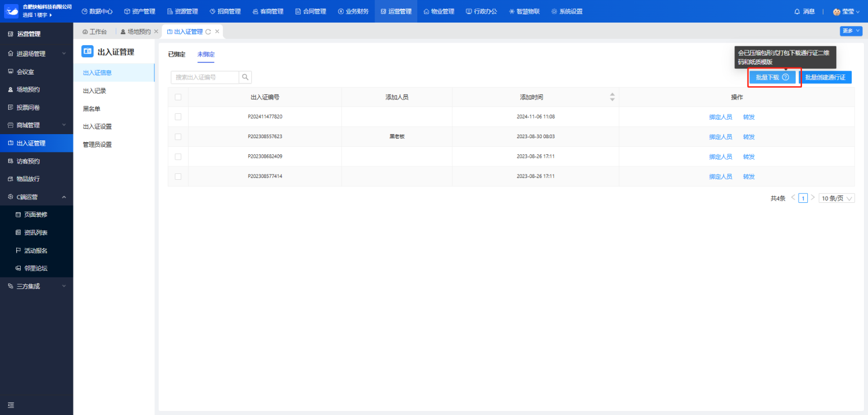Screen dimensions: 868x415
Task: Check the row P202411477820 checkbox
Action: 178,117
